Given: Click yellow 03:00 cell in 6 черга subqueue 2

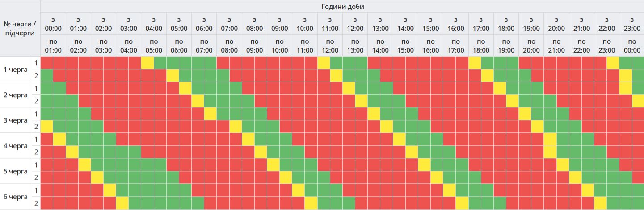Looking at the screenshot, I should point(122,203).
